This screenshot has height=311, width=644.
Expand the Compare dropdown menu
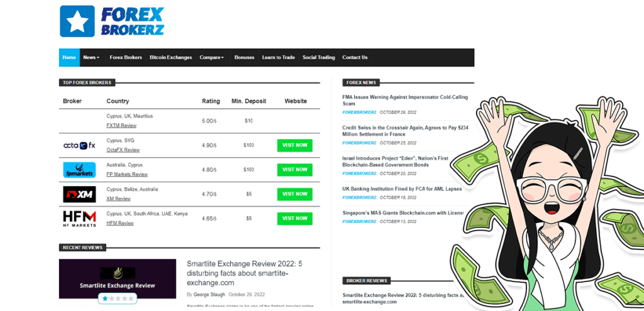[211, 57]
